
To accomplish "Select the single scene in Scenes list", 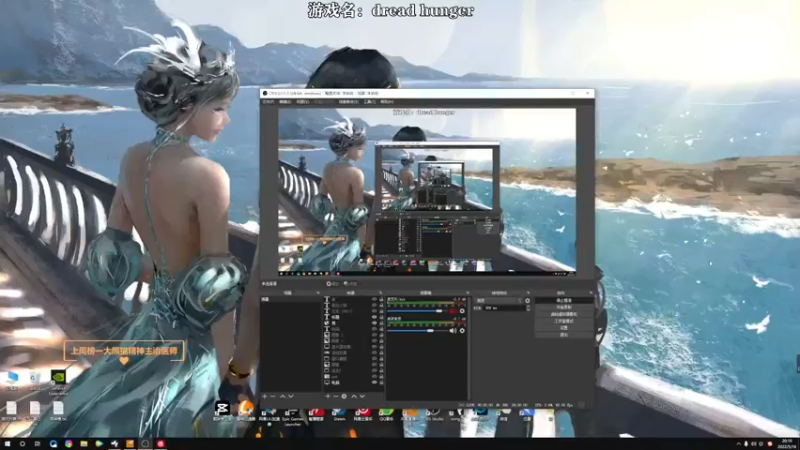I will 291,299.
